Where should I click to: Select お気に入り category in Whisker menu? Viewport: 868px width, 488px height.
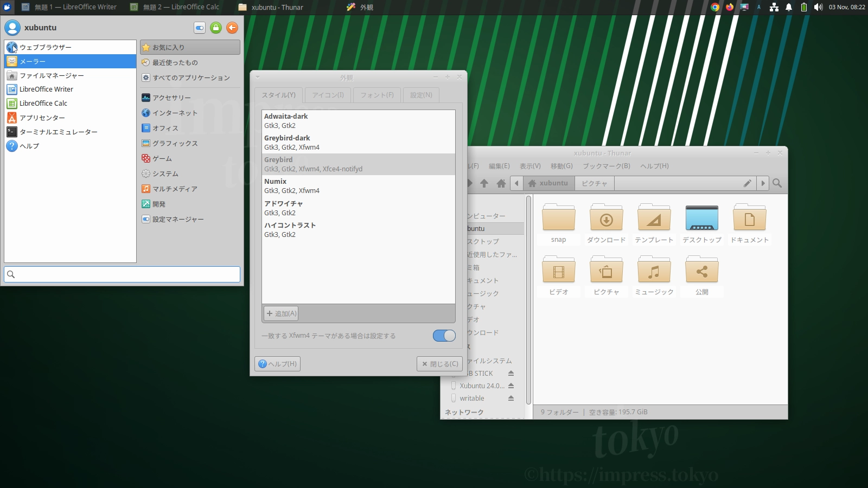pyautogui.click(x=190, y=47)
